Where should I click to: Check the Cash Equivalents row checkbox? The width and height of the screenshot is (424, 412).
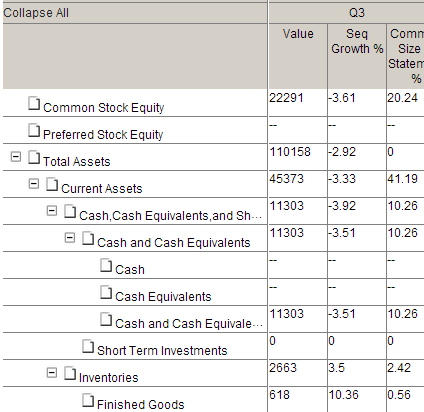(106, 292)
